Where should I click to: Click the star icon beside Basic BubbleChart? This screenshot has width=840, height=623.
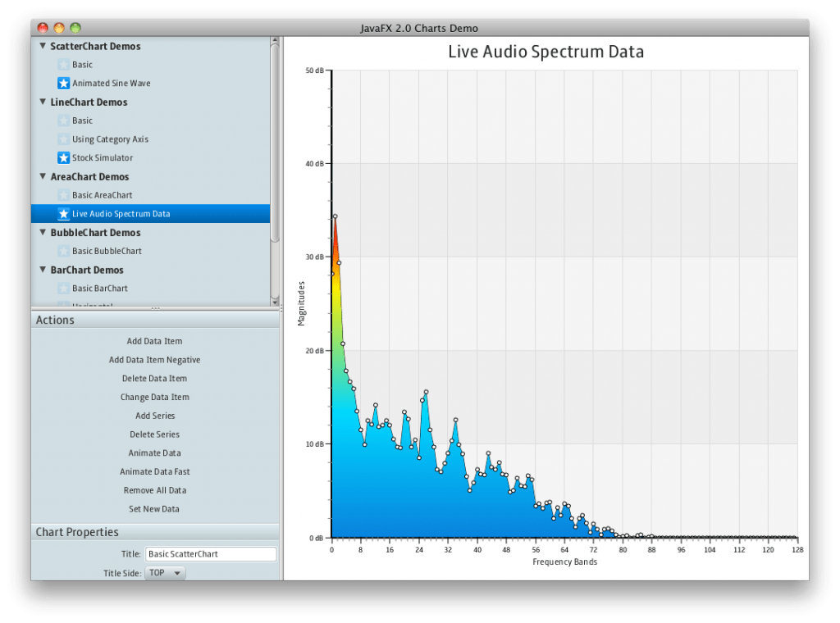pyautogui.click(x=64, y=251)
